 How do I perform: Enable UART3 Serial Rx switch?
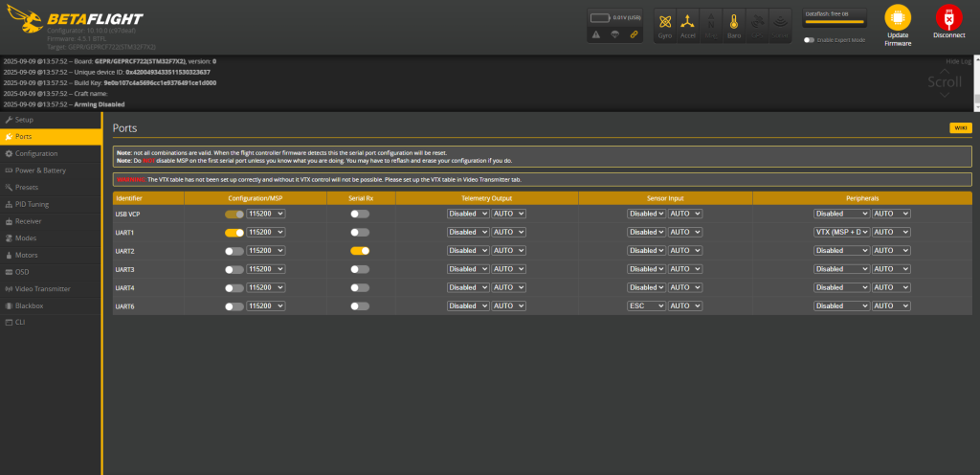click(x=360, y=269)
